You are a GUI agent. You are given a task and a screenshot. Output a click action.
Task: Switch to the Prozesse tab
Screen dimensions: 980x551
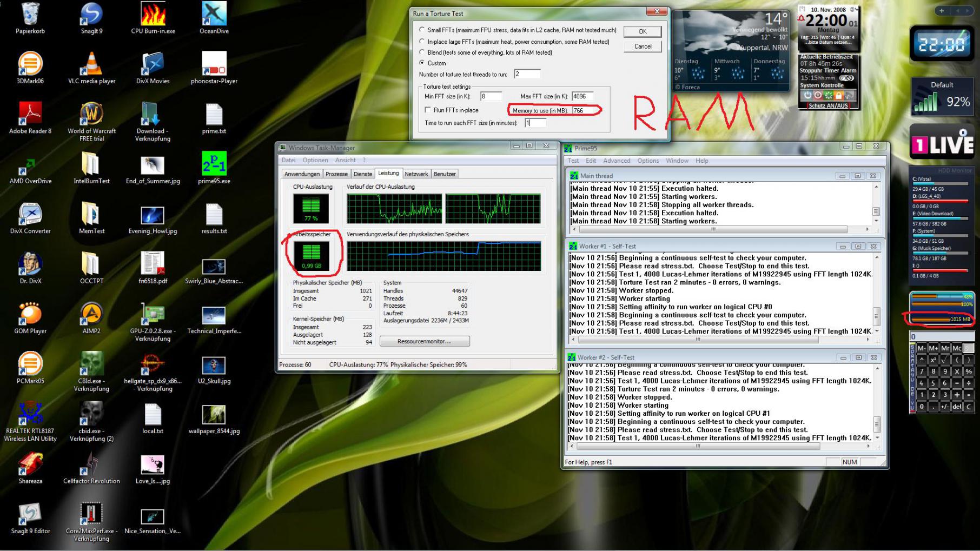[x=336, y=174]
